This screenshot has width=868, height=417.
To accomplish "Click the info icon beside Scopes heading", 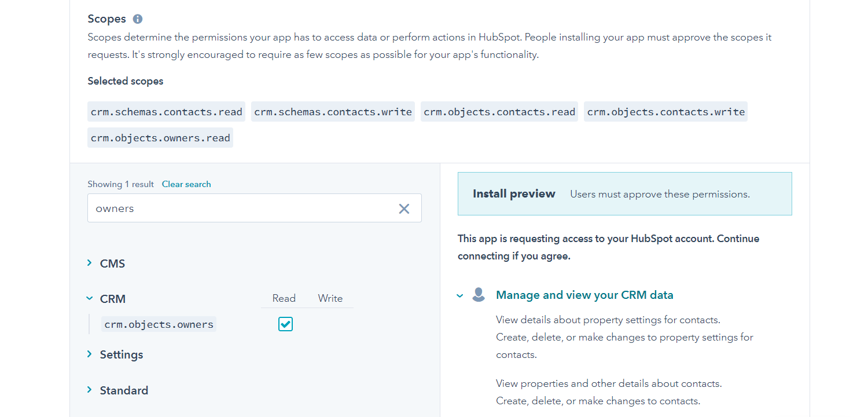I will [x=138, y=19].
